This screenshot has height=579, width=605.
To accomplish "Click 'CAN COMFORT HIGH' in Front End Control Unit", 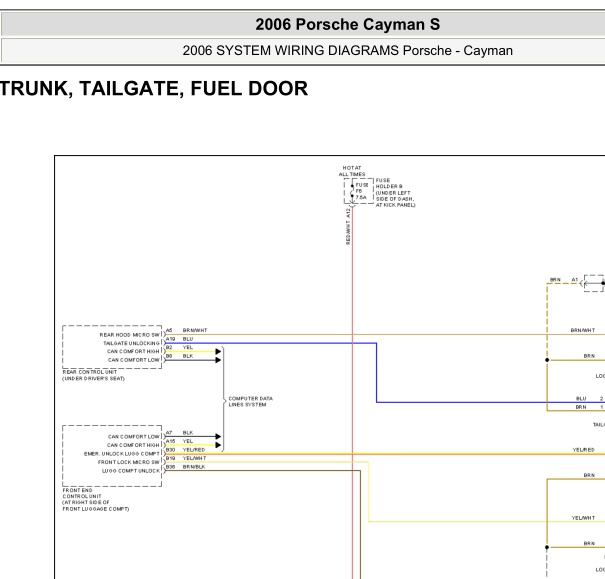I will coord(133,445).
